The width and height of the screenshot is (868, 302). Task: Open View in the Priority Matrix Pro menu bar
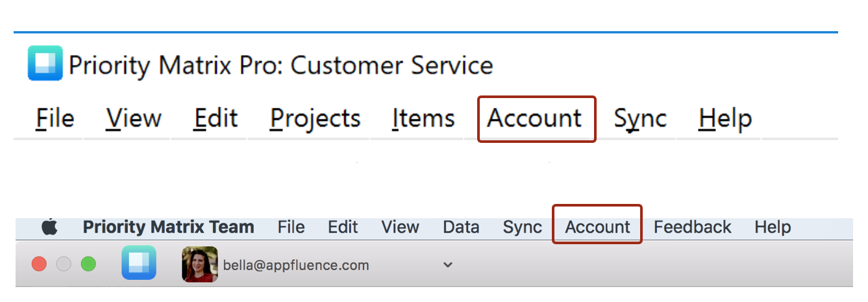pyautogui.click(x=134, y=119)
